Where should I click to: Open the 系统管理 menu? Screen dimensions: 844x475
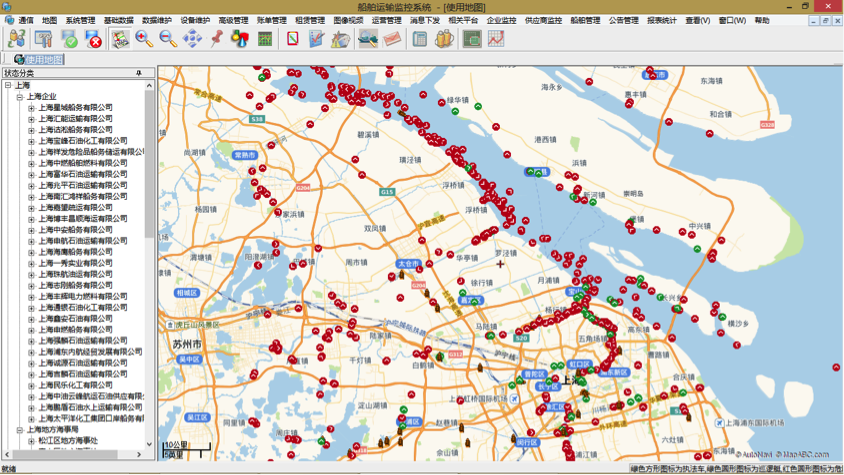[80, 20]
